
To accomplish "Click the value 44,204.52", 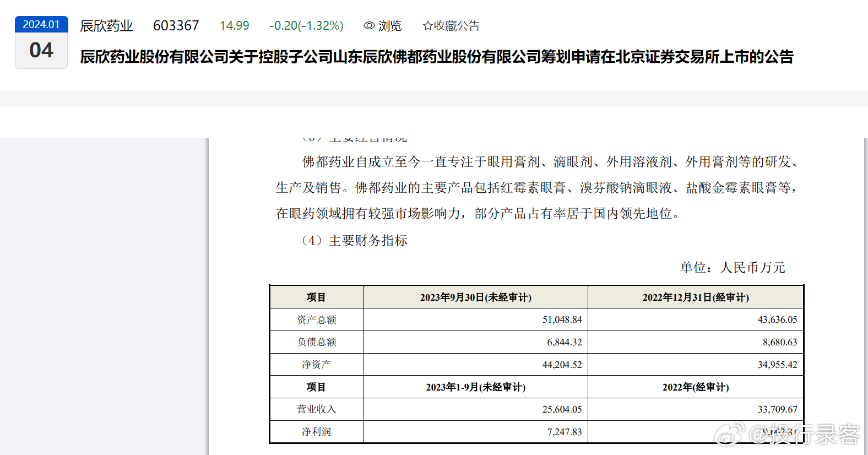I will click(562, 365).
